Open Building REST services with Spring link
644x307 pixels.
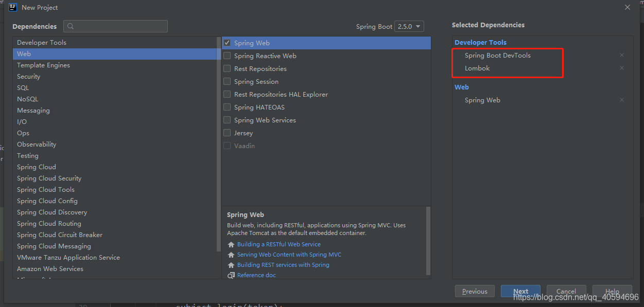[x=283, y=265]
